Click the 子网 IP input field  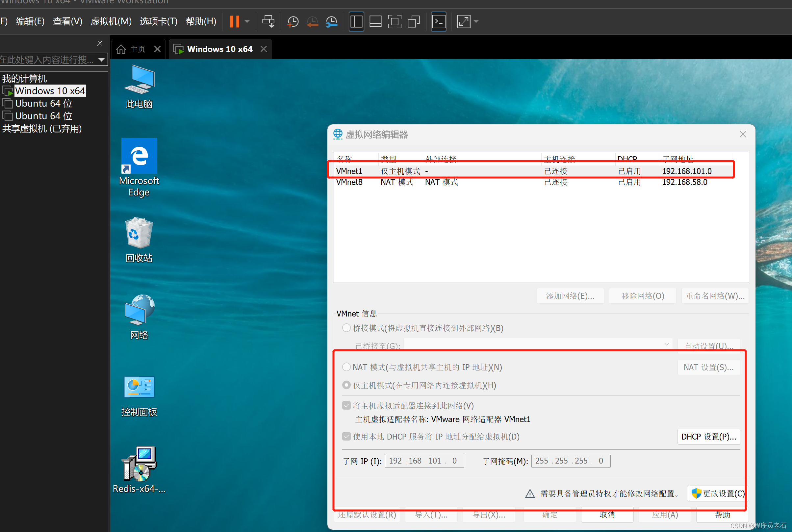[424, 461]
